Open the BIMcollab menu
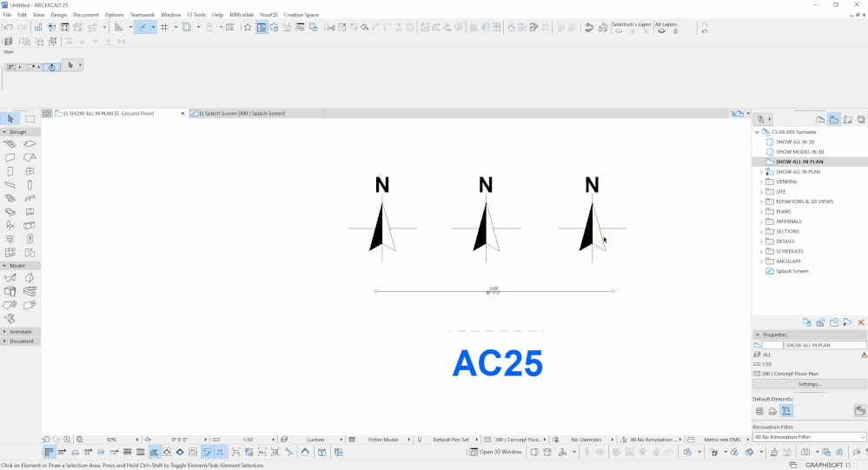868x470 pixels. click(242, 15)
